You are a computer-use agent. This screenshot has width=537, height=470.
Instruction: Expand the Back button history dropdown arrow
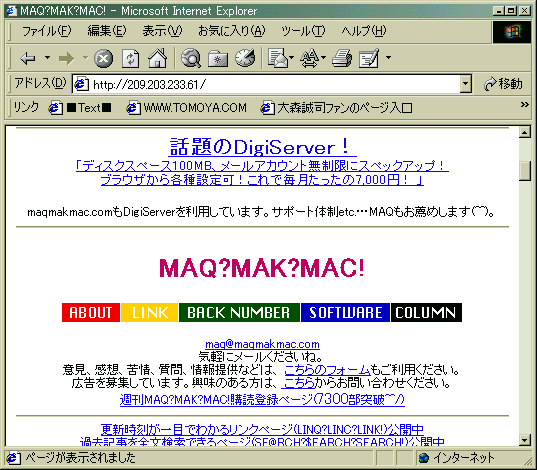click(x=48, y=58)
